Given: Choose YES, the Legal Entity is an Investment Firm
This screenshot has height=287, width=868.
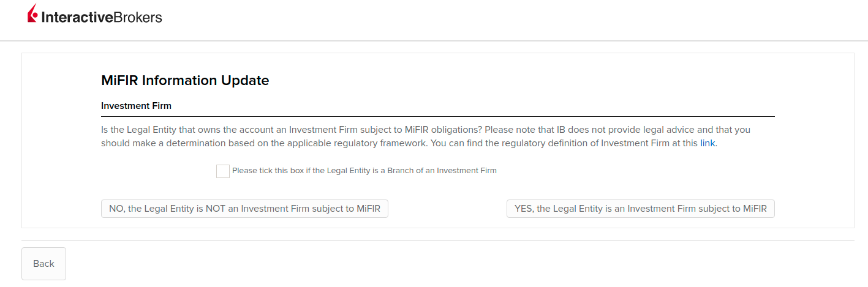Looking at the screenshot, I should (x=641, y=209).
